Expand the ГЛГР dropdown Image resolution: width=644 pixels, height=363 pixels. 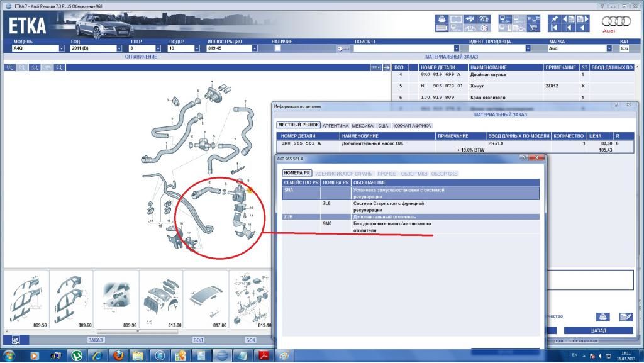(158, 48)
